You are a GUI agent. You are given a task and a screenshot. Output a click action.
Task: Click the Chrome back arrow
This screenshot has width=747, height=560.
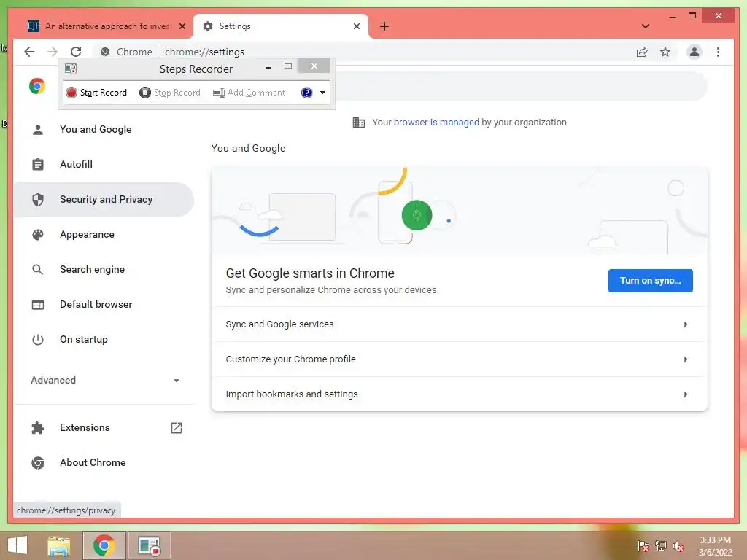pyautogui.click(x=29, y=52)
